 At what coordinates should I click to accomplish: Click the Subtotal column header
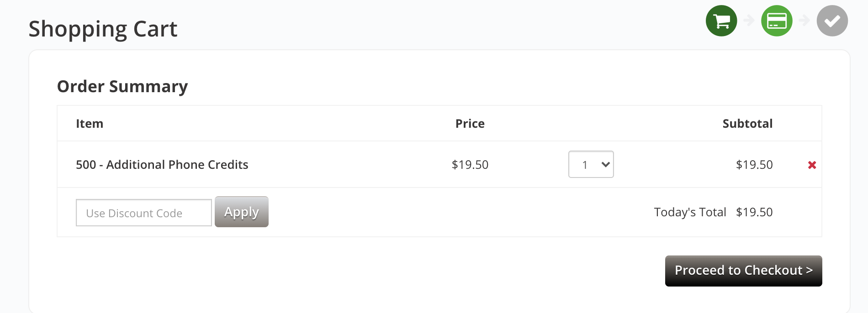747,124
